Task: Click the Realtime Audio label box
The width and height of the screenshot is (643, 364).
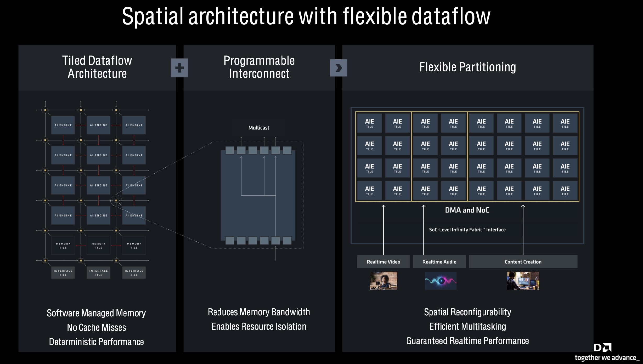Action: 439,262
